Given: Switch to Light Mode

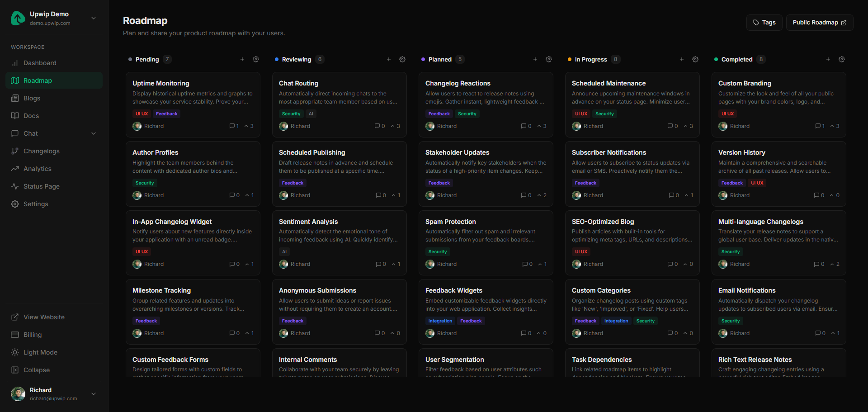Looking at the screenshot, I should (54, 352).
